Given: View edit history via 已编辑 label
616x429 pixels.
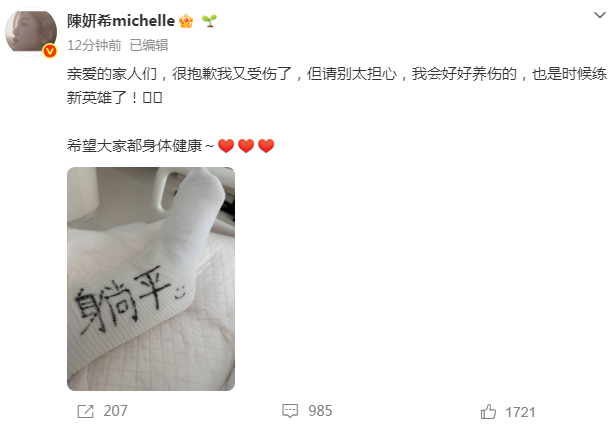Looking at the screenshot, I should (149, 45).
